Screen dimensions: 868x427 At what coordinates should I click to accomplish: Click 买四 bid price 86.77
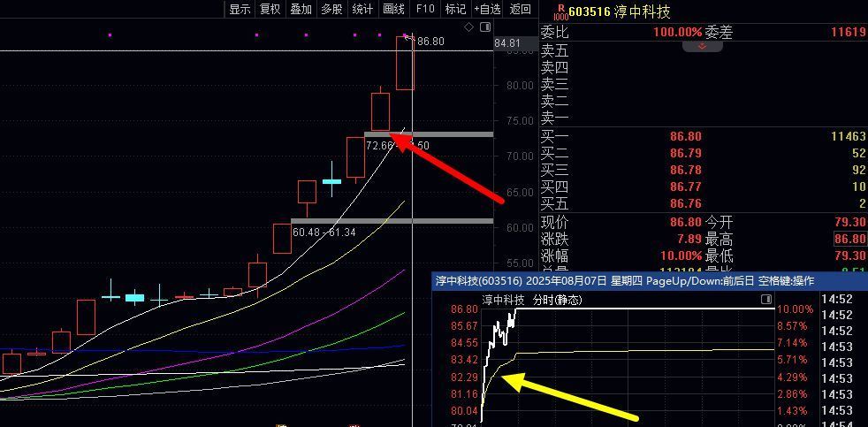point(685,187)
